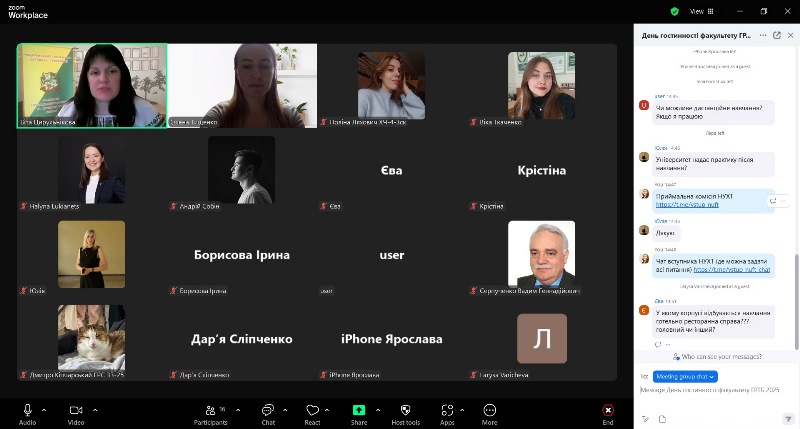
Task: Select the participant tile labeled user
Action: pyautogui.click(x=392, y=255)
